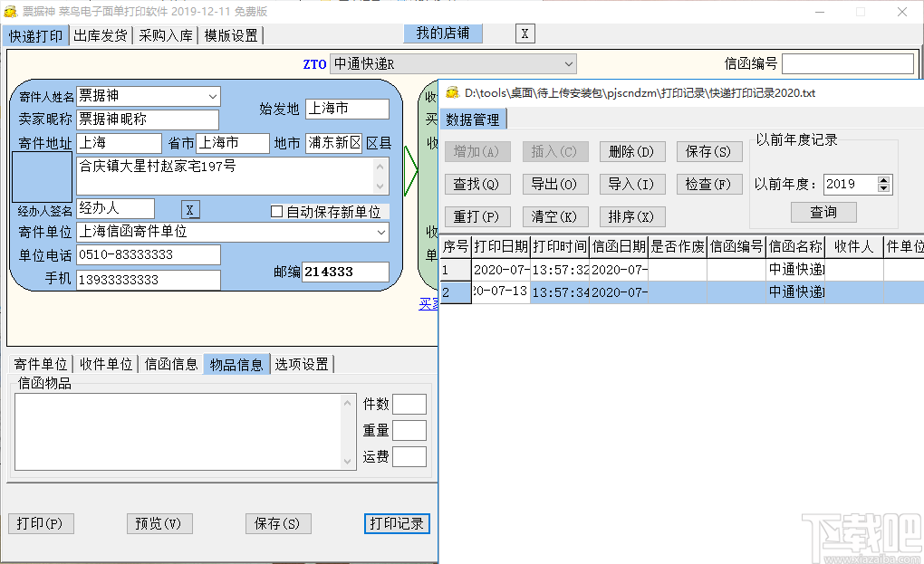Click the 打印(P) button
The width and height of the screenshot is (924, 564).
(41, 523)
